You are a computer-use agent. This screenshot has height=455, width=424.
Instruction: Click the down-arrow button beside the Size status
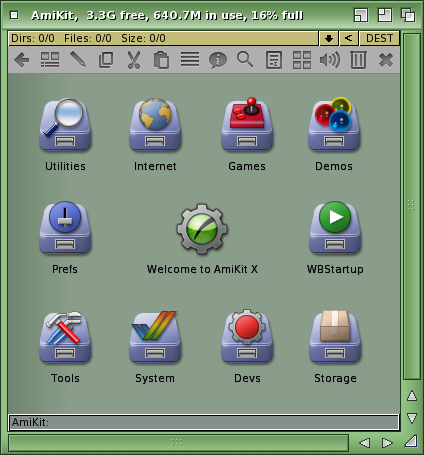(329, 38)
